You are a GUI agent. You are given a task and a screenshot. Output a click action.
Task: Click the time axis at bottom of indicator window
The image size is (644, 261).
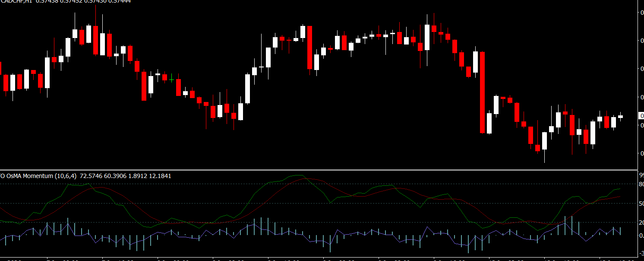(319, 259)
